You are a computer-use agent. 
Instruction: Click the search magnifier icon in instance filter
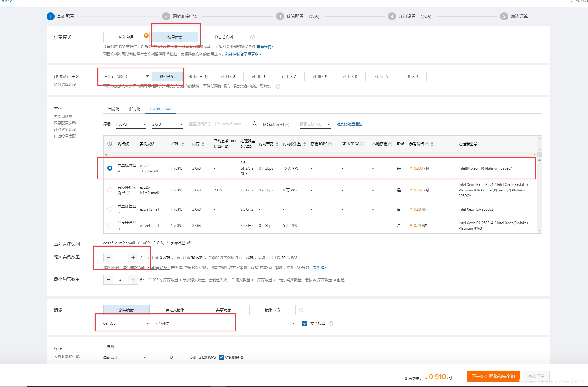[254, 124]
